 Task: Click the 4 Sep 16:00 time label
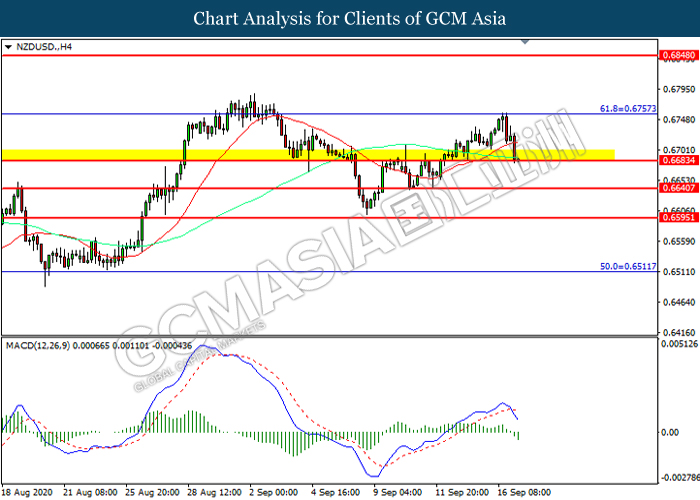pos(336,492)
